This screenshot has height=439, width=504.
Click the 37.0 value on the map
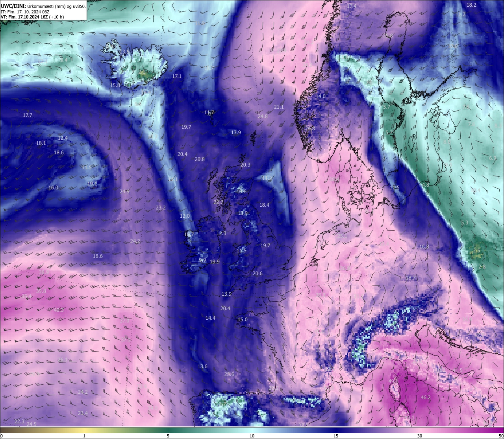point(124,321)
